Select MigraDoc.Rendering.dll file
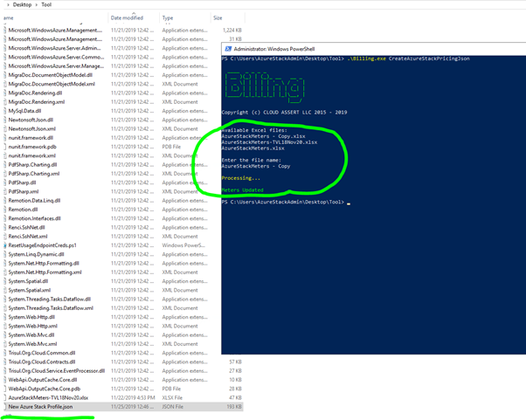Screen dimensions: 526x420 [x=35, y=93]
